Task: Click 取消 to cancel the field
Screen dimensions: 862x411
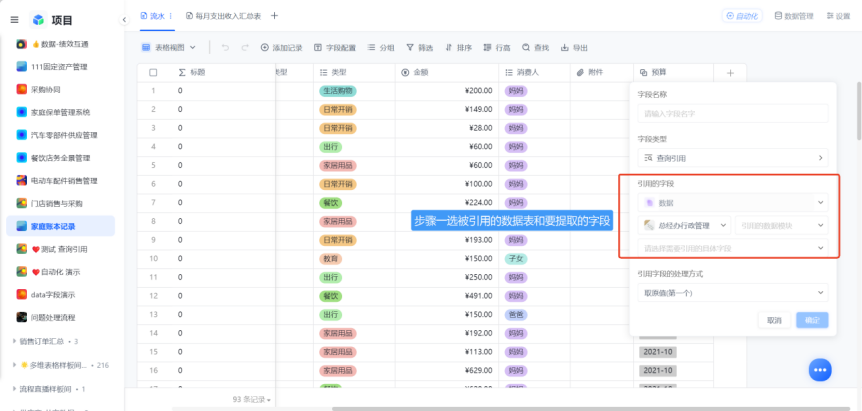Action: coord(774,320)
